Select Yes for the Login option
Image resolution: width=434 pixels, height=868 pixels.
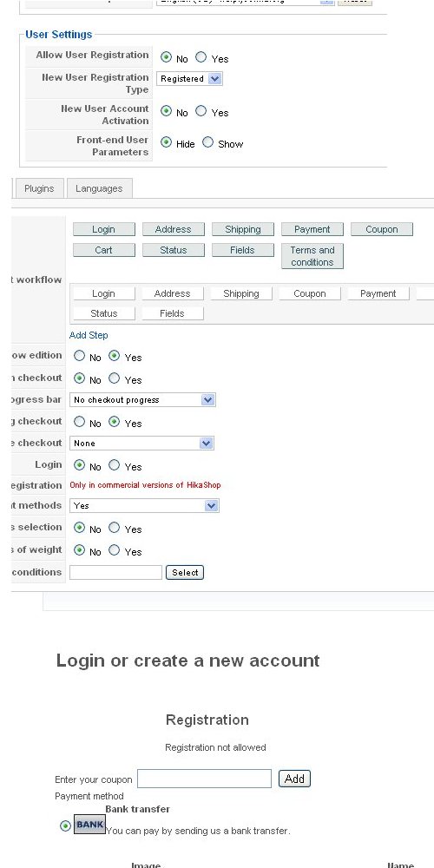pos(114,465)
